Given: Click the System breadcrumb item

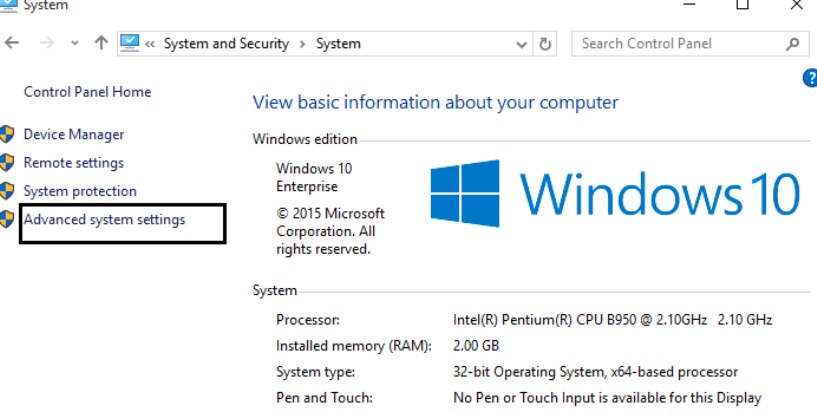Looking at the screenshot, I should click(x=338, y=44).
